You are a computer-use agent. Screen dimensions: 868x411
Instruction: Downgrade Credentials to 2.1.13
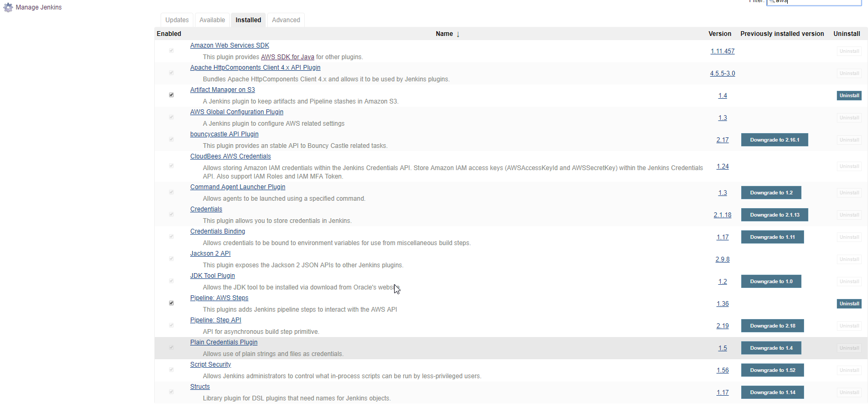(x=774, y=215)
